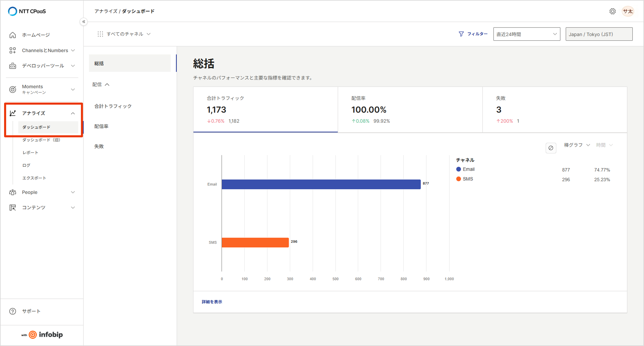
Task: Open 配信率 in the side panel
Action: tap(101, 126)
